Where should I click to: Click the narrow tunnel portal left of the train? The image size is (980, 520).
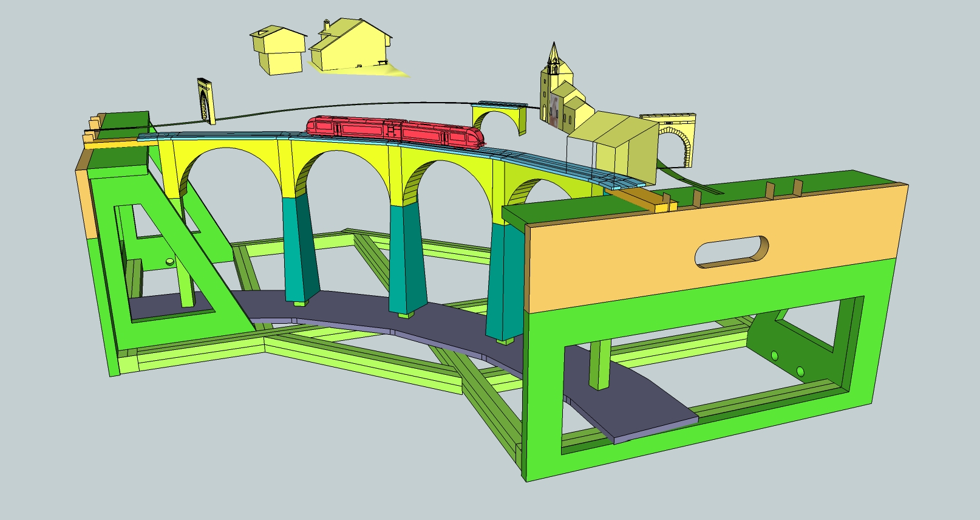tap(206, 100)
